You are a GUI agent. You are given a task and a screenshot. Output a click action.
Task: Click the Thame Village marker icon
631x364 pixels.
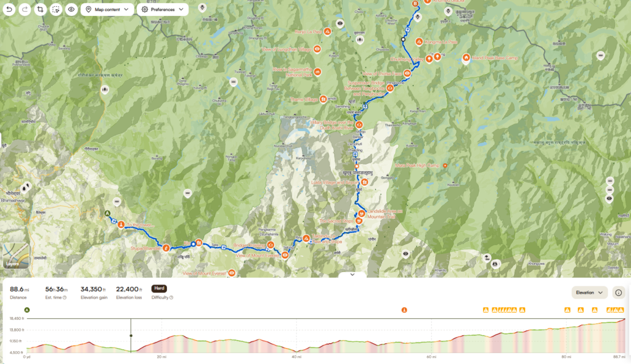tap(323, 99)
